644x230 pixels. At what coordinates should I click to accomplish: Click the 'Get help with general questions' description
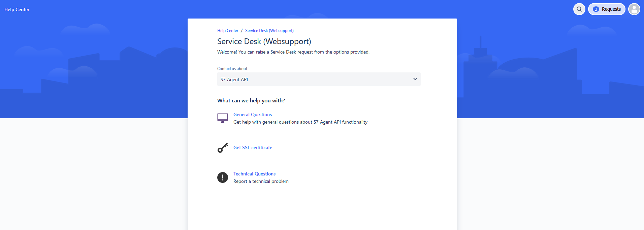coord(300,122)
